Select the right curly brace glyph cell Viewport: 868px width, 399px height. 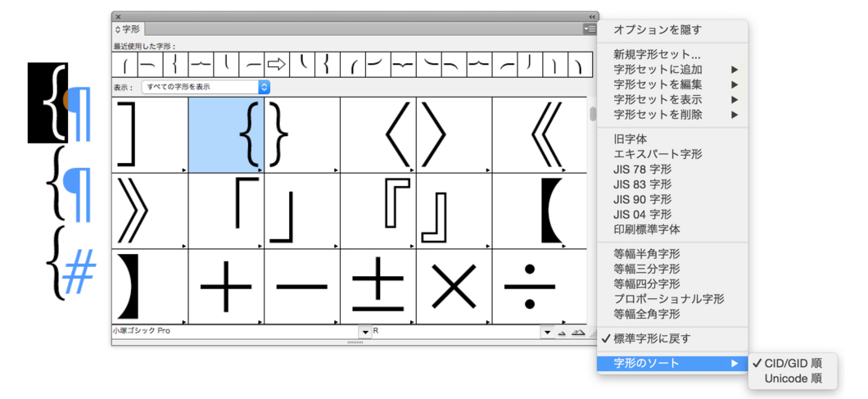pos(302,134)
